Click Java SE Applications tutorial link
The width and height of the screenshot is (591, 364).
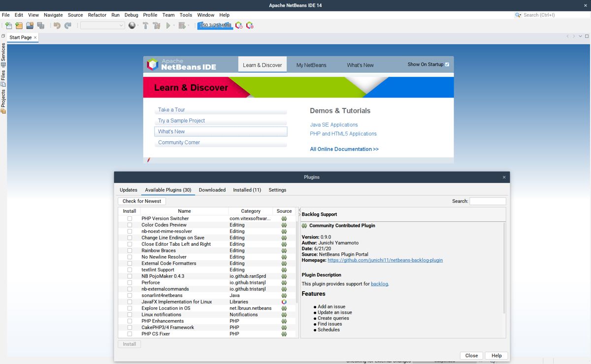pyautogui.click(x=334, y=125)
